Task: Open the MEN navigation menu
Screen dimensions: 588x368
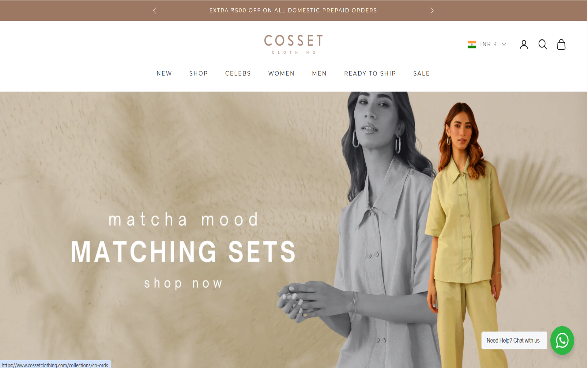Action: [x=319, y=74]
